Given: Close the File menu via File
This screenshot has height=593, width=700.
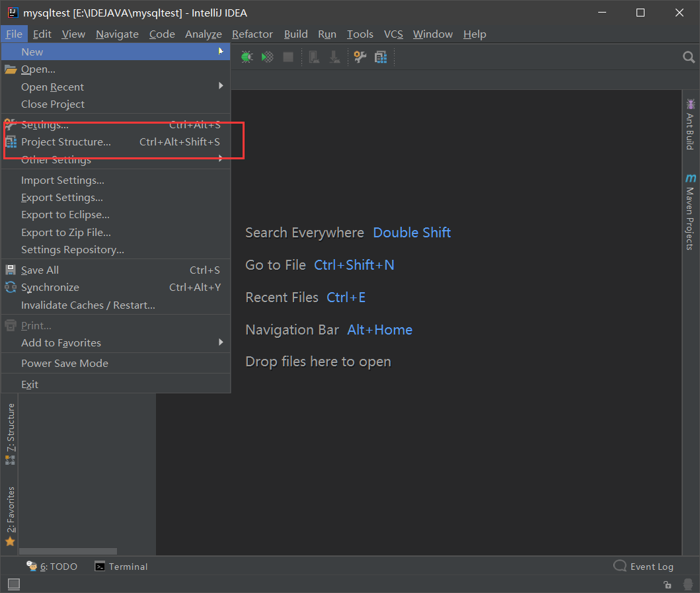Looking at the screenshot, I should (x=14, y=34).
